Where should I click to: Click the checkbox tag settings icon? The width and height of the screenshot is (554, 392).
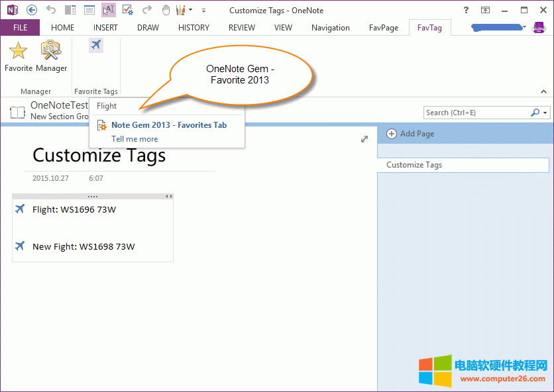click(x=128, y=10)
